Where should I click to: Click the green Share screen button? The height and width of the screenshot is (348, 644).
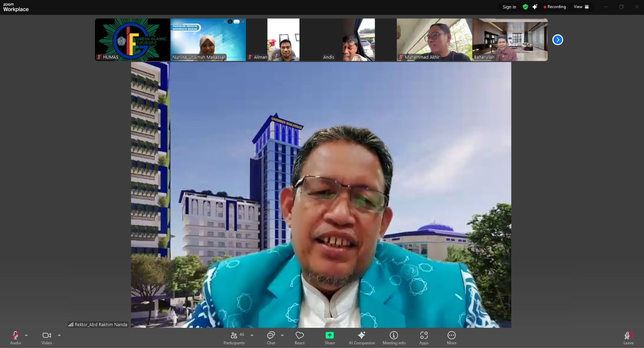330,338
